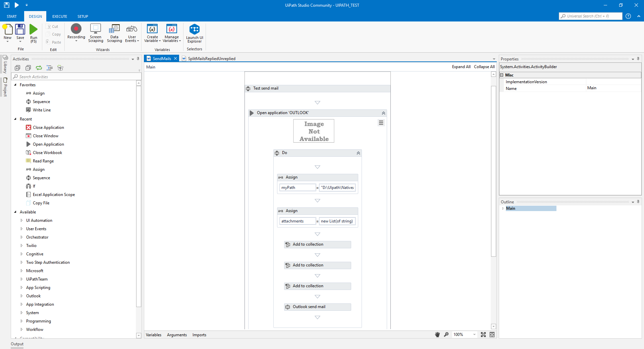
Task: Select Excel Application Scope in Recent
Action: click(x=54, y=195)
